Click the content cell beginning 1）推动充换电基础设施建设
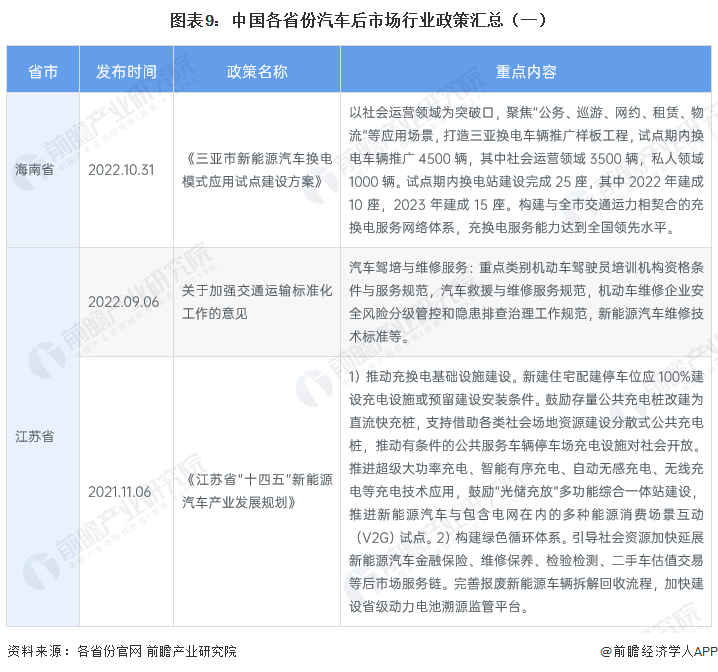 tap(526, 491)
